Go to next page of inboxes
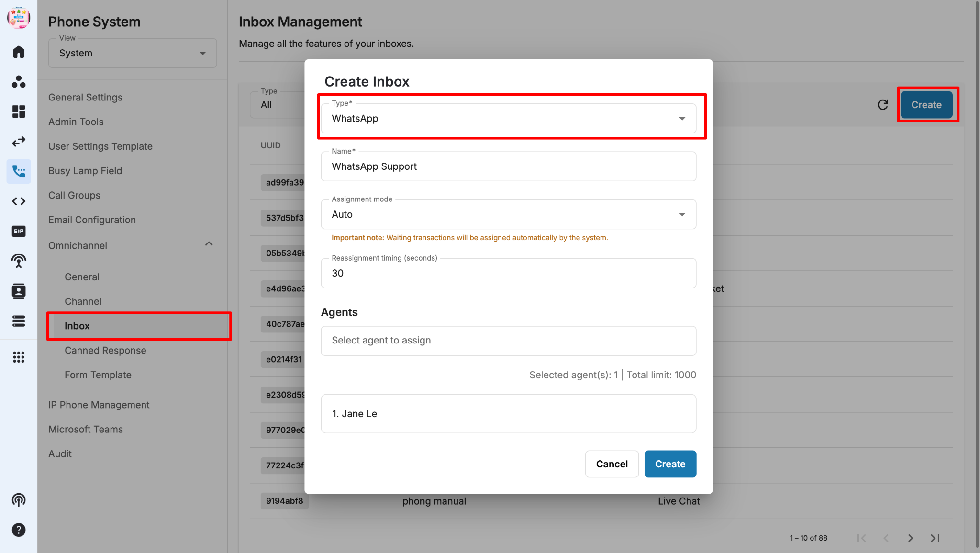The image size is (980, 553). (x=911, y=538)
